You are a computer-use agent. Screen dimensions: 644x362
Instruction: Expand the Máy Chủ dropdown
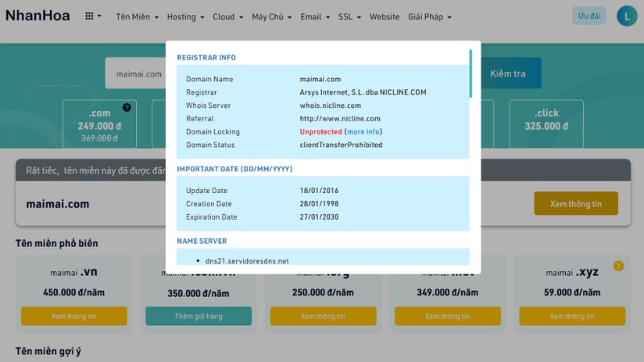pyautogui.click(x=271, y=17)
